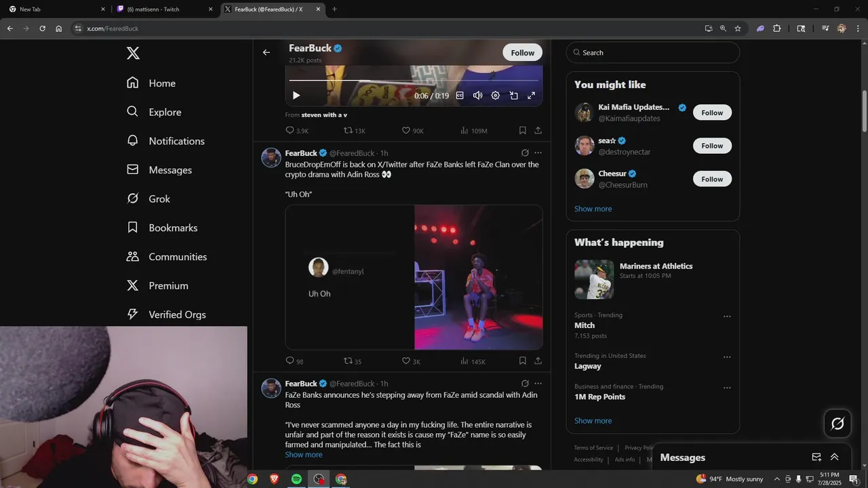Open the Premium page
Viewport: 868px width, 488px height.
point(157,286)
